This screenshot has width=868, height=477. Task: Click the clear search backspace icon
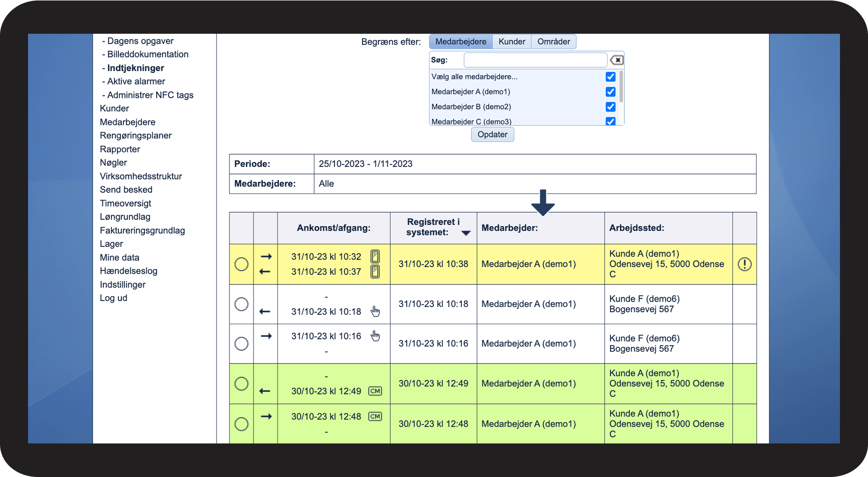point(616,60)
